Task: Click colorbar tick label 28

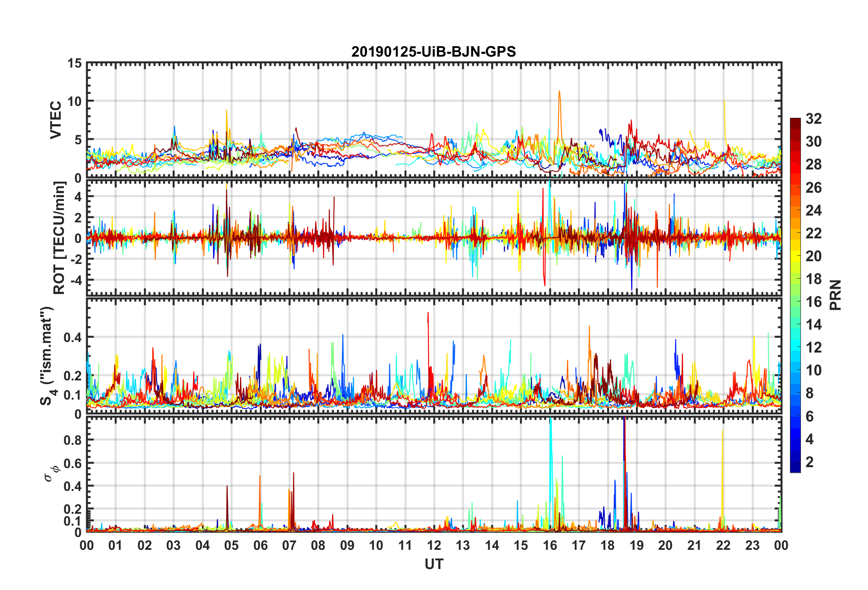Action: [x=813, y=164]
